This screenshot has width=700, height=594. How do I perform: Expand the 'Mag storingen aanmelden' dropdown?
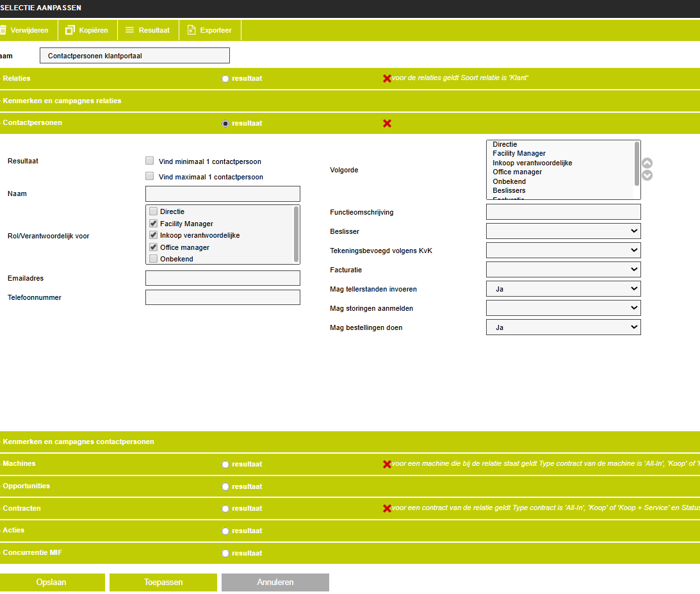point(563,308)
